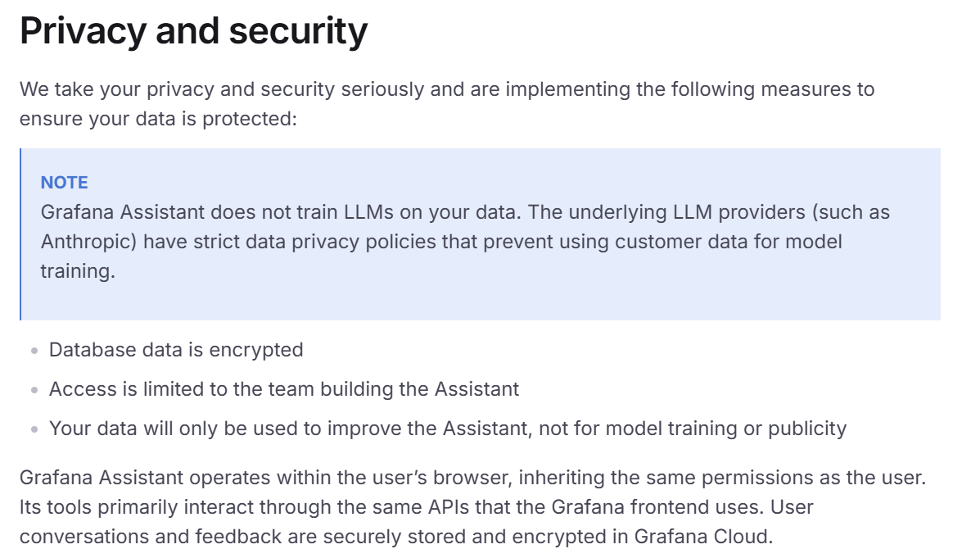Click the bullet dot before "Access is limited"
980x558 pixels.
(34, 390)
